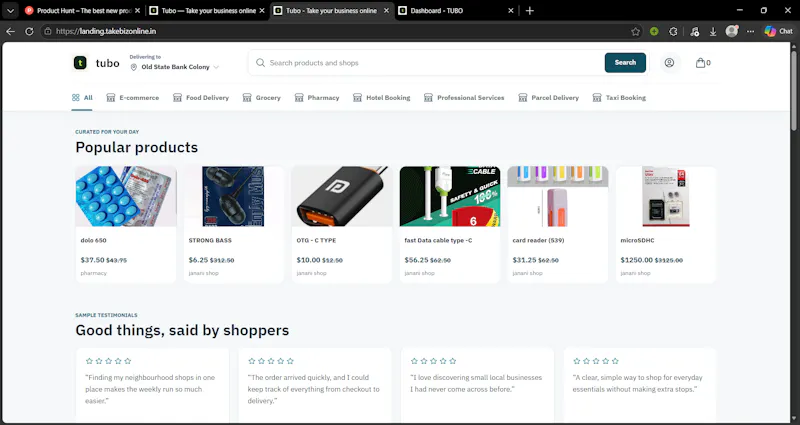Click the STRONG BASS product title
The height and width of the screenshot is (425, 800).
coord(210,240)
